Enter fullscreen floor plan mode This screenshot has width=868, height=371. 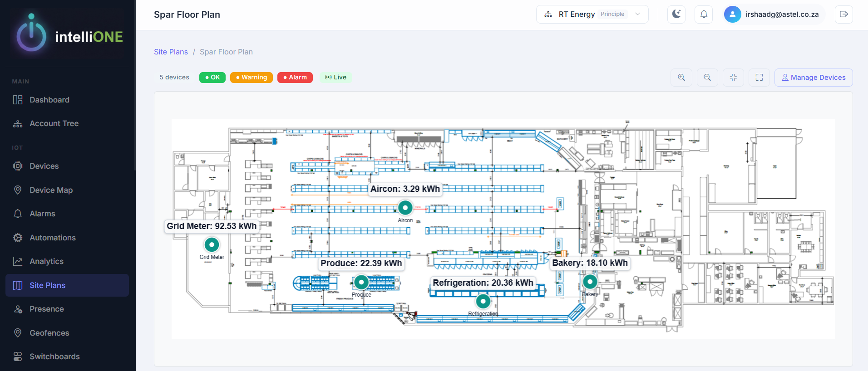tap(759, 78)
